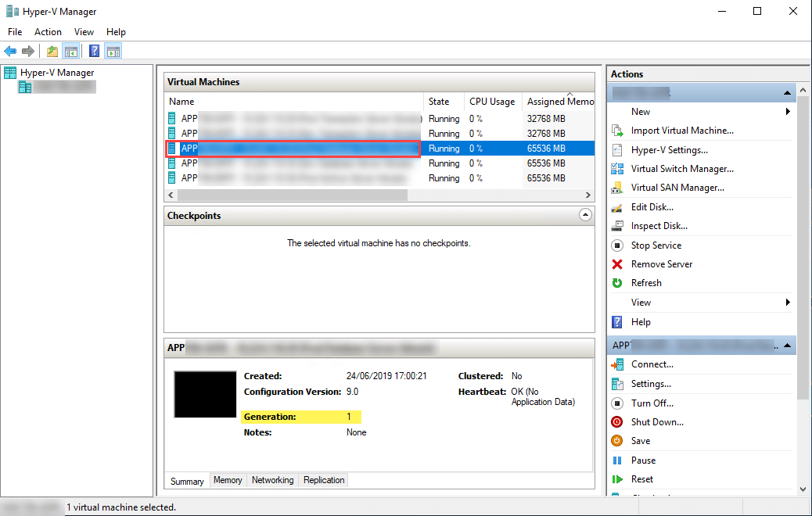
Task: Select the first APP virtual machine row
Action: (379, 119)
